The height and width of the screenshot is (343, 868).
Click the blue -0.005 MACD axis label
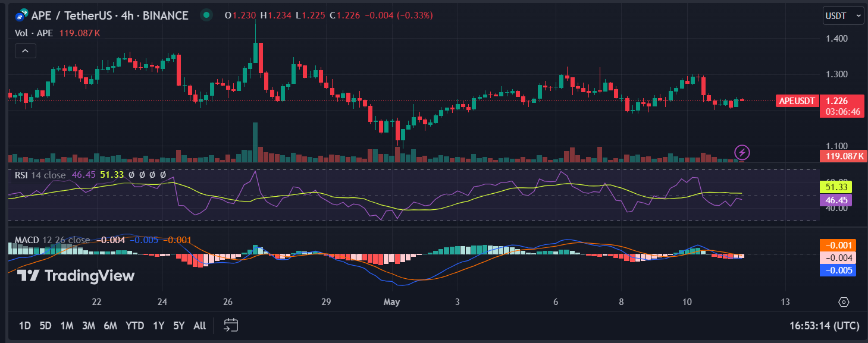pyautogui.click(x=838, y=270)
